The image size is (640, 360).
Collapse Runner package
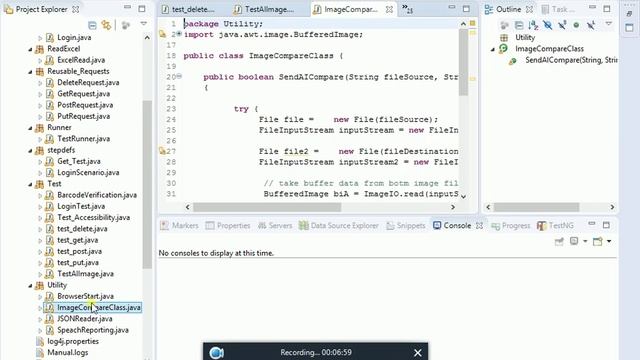(31, 128)
